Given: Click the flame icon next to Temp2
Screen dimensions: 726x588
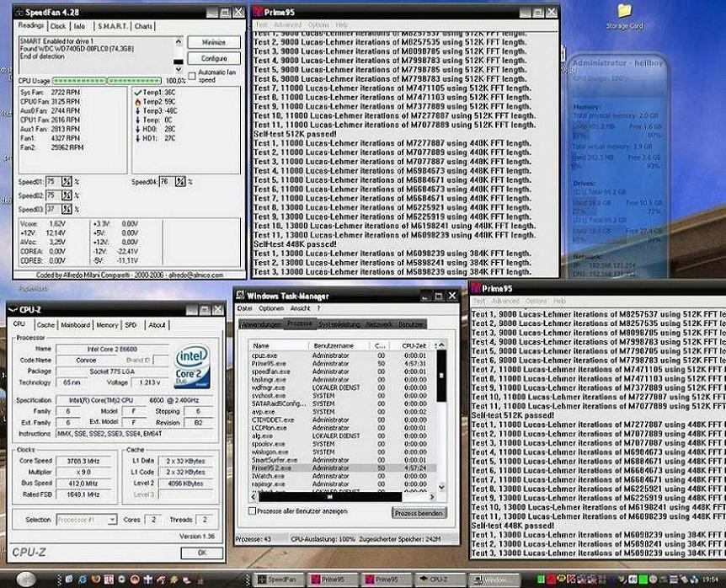Looking at the screenshot, I should click(137, 101).
